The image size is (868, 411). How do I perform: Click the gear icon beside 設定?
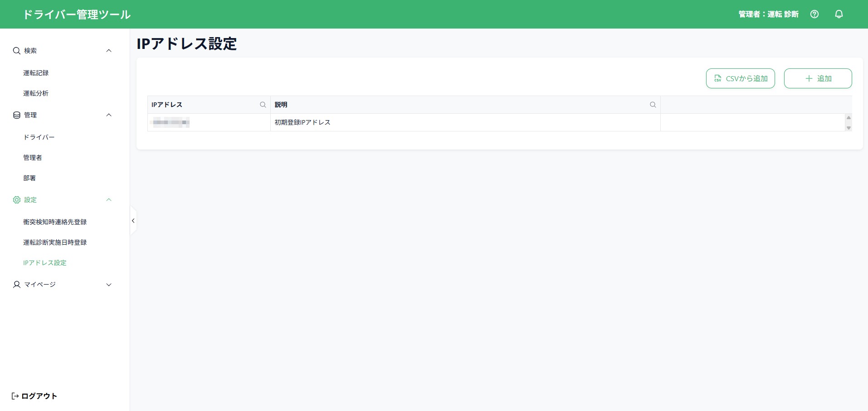point(17,200)
